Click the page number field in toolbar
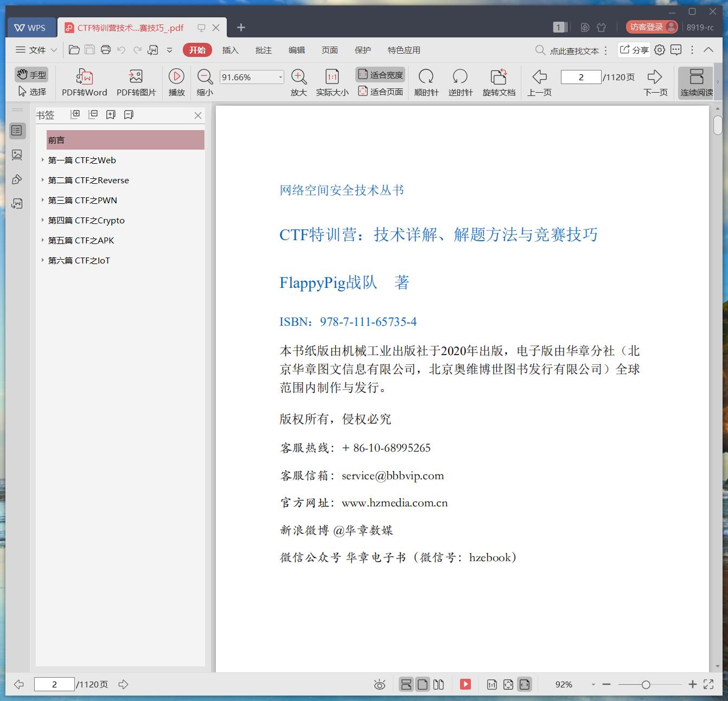This screenshot has width=728, height=701. tap(581, 77)
